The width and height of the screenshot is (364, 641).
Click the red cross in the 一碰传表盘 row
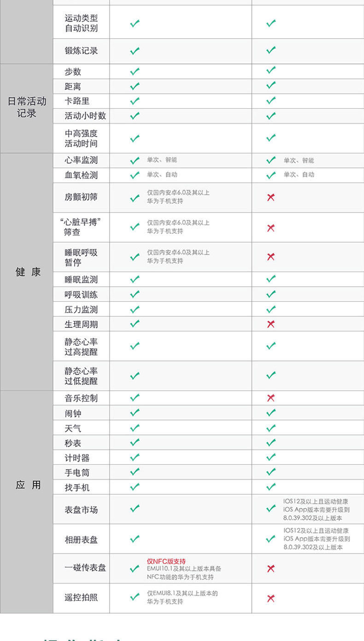[271, 569]
